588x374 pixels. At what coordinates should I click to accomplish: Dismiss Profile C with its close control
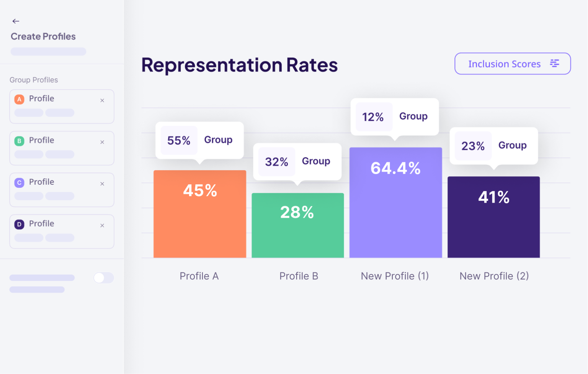tap(102, 184)
